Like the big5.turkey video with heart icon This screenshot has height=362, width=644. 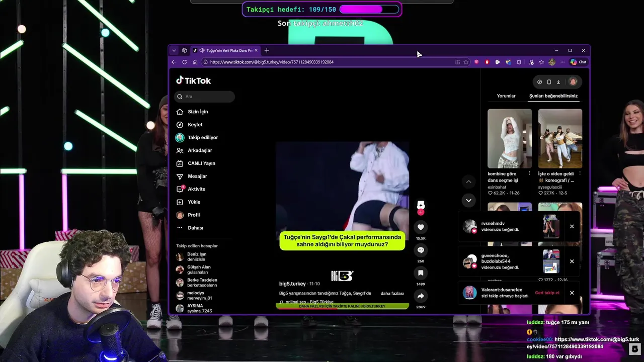pyautogui.click(x=421, y=227)
